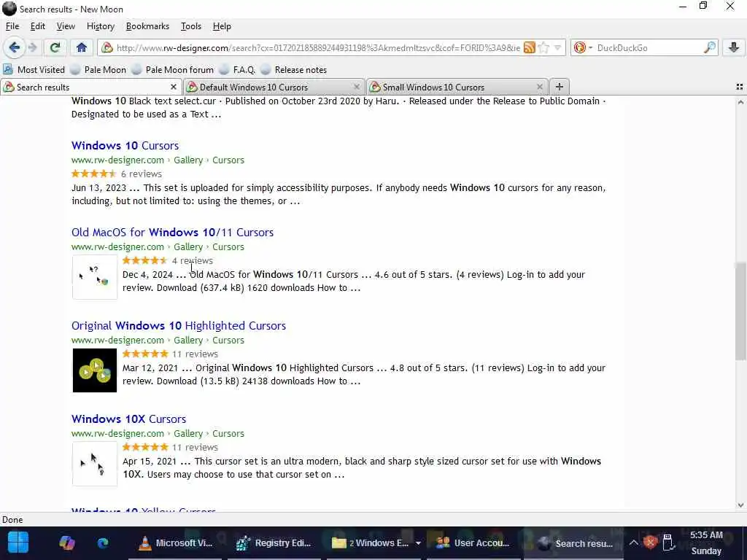Open the Pale Moon bookmark
The image size is (747, 560).
coord(98,69)
